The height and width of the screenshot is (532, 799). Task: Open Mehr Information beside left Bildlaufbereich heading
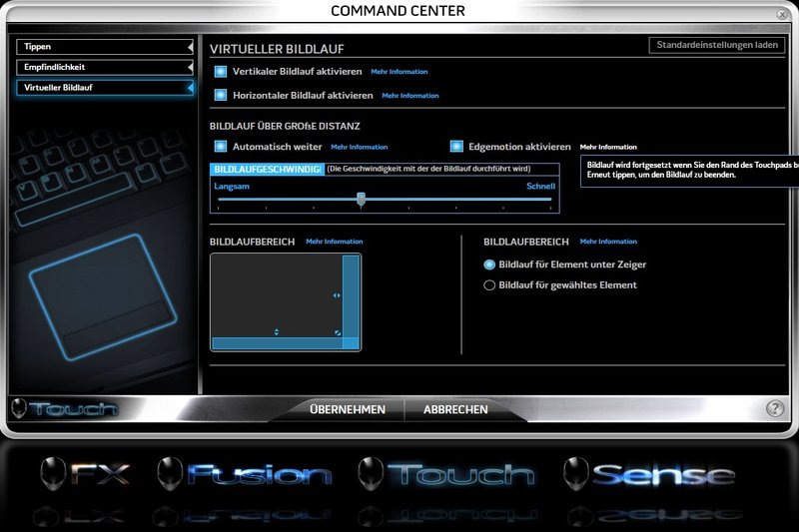click(335, 242)
